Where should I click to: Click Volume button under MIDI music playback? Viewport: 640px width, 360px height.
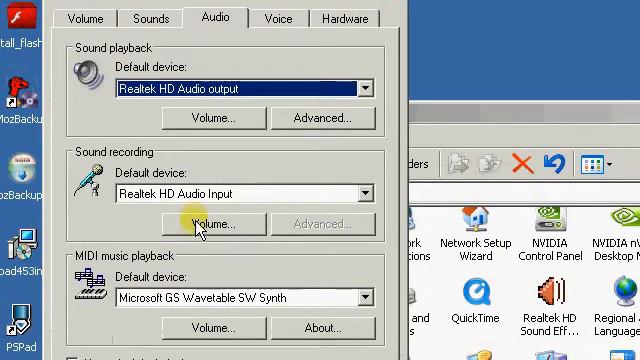pos(214,328)
